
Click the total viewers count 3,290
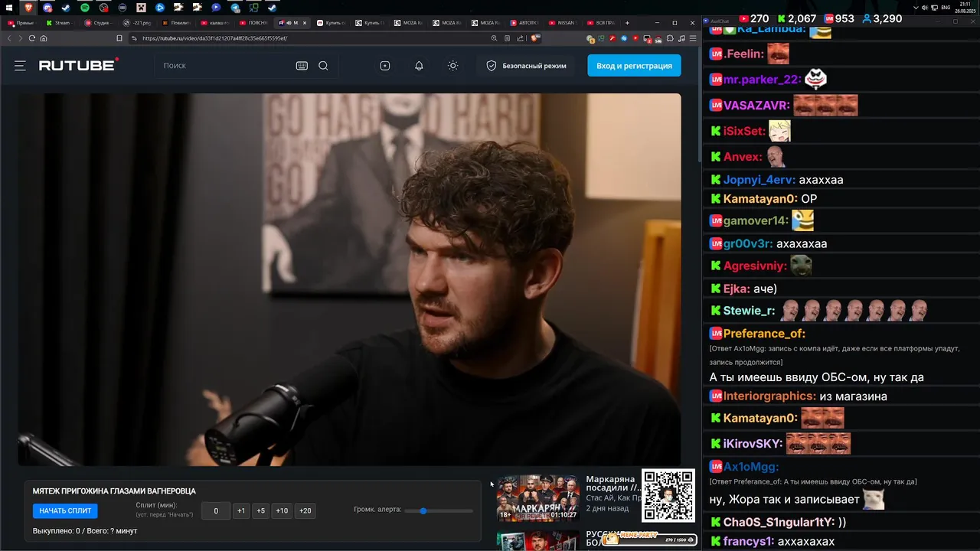(x=881, y=18)
